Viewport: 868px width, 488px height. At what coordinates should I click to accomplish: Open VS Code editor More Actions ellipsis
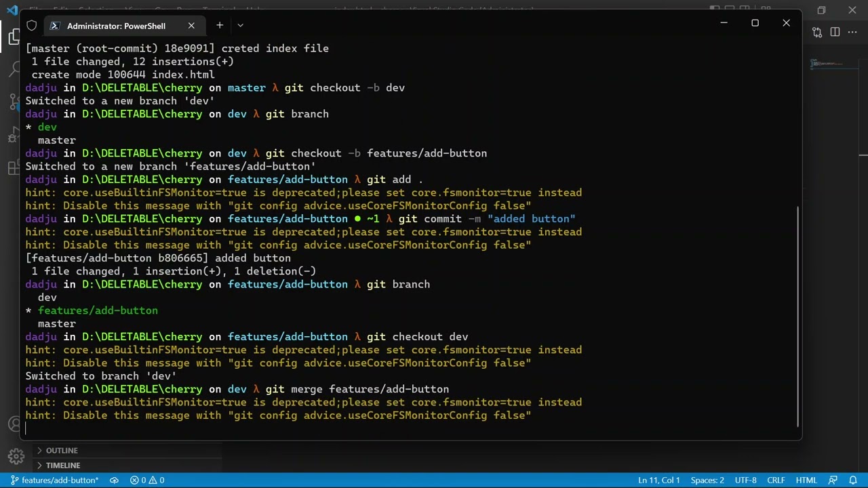pos(853,32)
